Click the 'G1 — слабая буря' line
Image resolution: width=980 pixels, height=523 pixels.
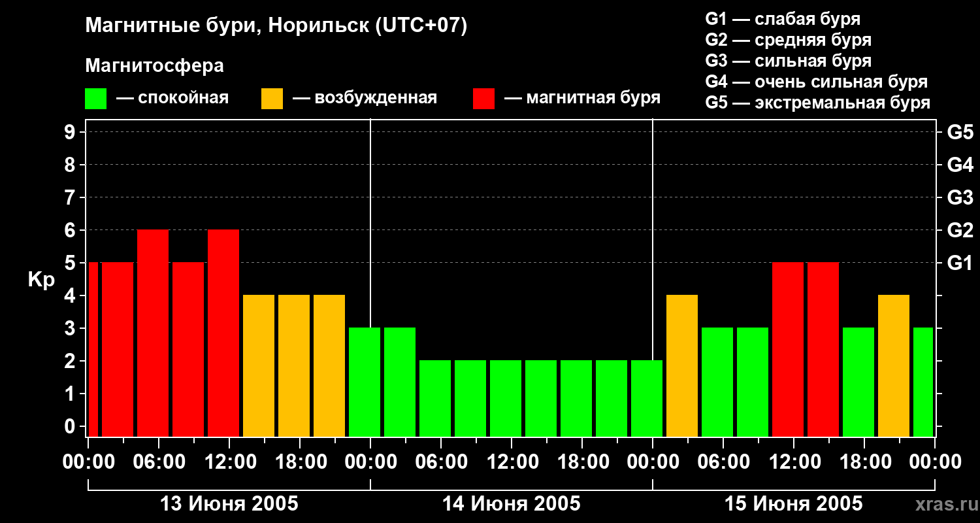point(783,19)
